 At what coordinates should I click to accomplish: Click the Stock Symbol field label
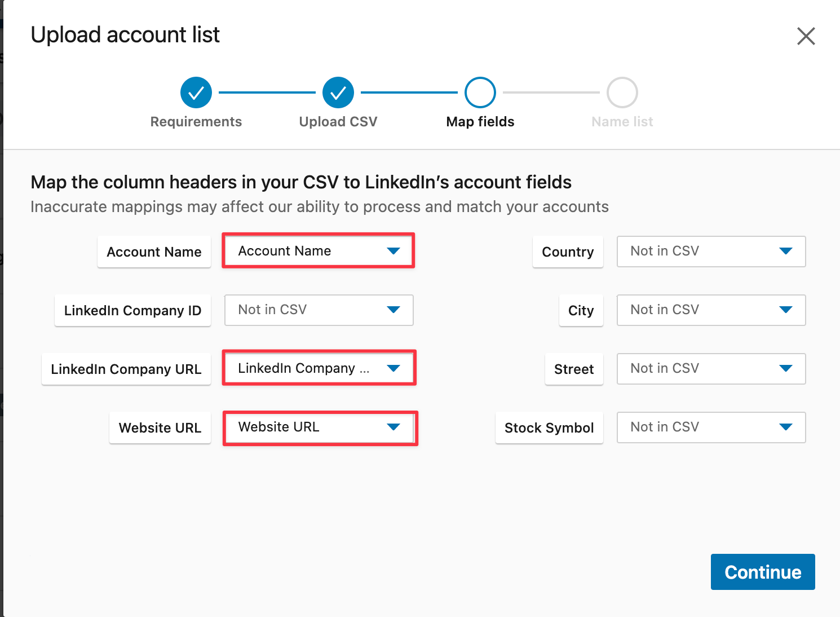click(549, 428)
